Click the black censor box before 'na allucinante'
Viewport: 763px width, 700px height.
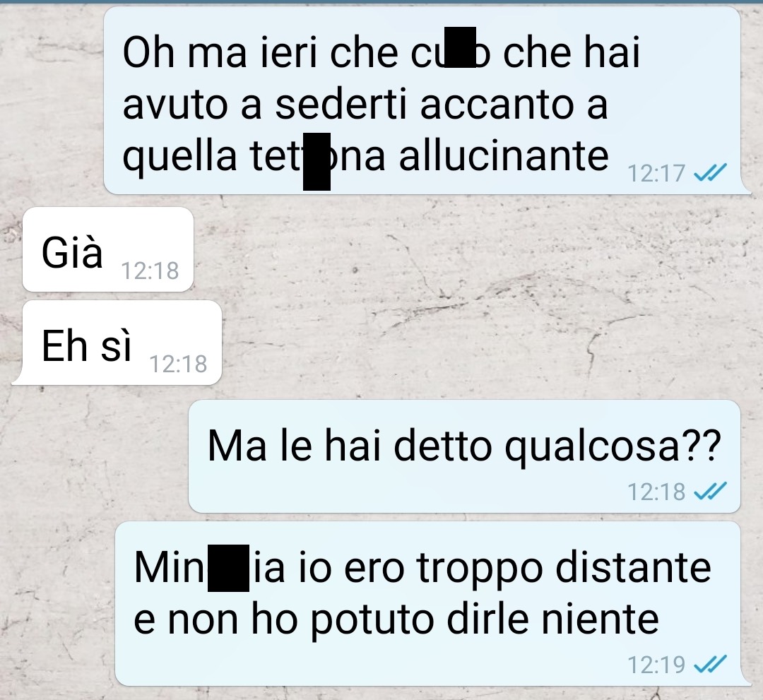pos(317,161)
